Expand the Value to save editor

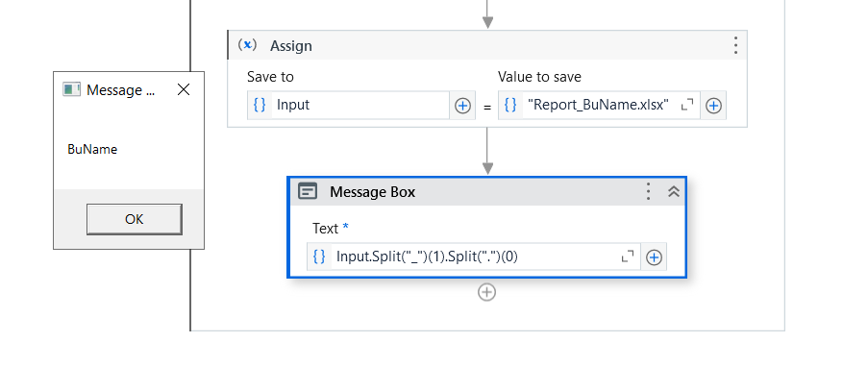(x=687, y=106)
